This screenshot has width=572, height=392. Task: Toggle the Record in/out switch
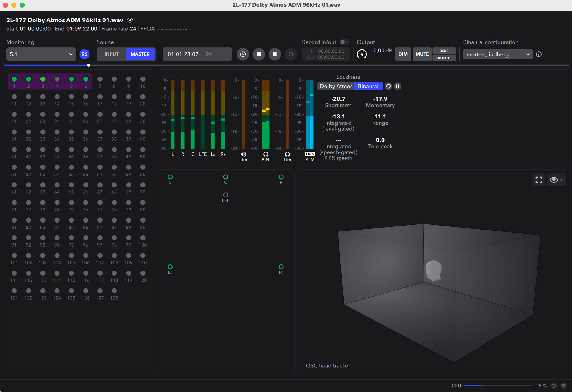[x=344, y=42]
